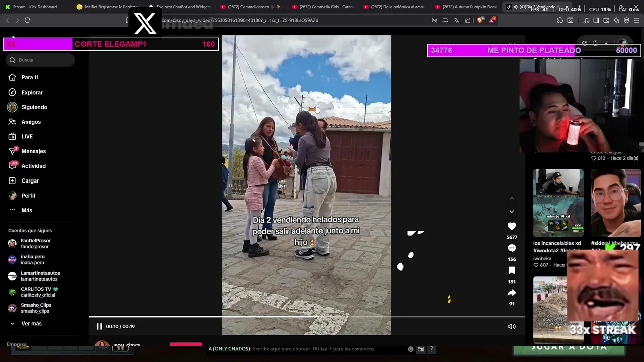Open the browser hamburger menu

point(637,20)
